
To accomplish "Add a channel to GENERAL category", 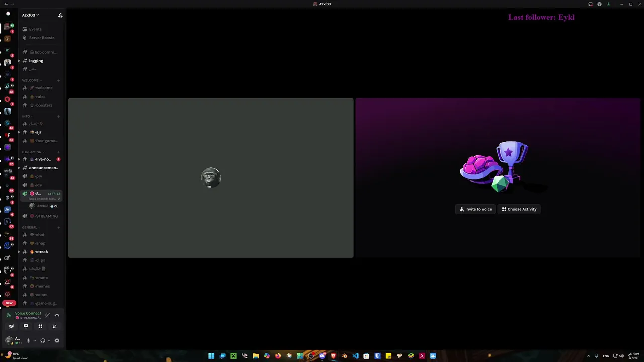I will pos(58,227).
